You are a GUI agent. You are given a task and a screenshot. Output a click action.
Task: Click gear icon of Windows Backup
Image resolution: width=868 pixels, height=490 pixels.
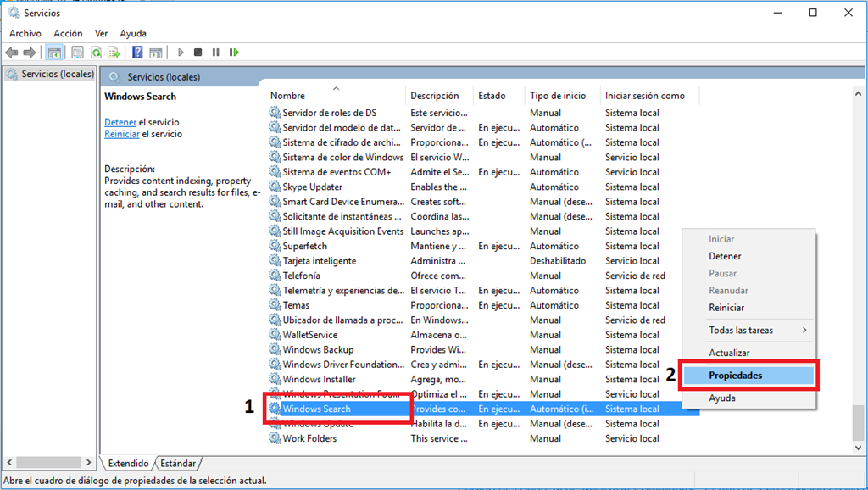point(275,349)
